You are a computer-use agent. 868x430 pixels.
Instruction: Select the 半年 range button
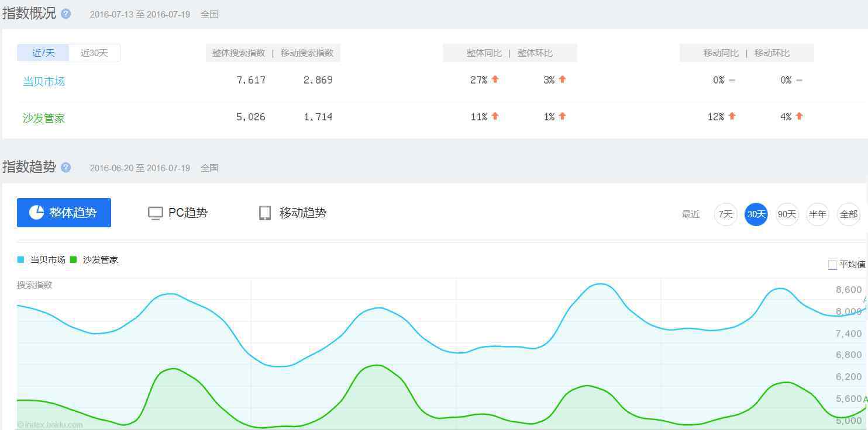pos(817,214)
